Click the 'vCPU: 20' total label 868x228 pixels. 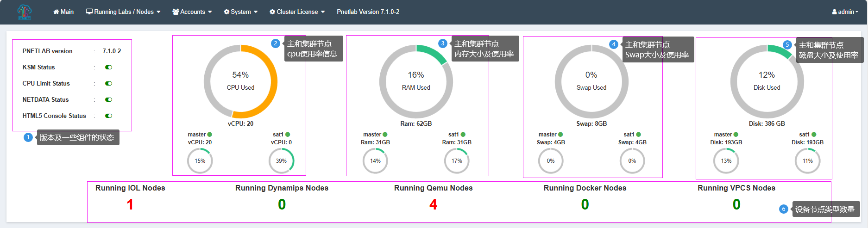coord(240,124)
